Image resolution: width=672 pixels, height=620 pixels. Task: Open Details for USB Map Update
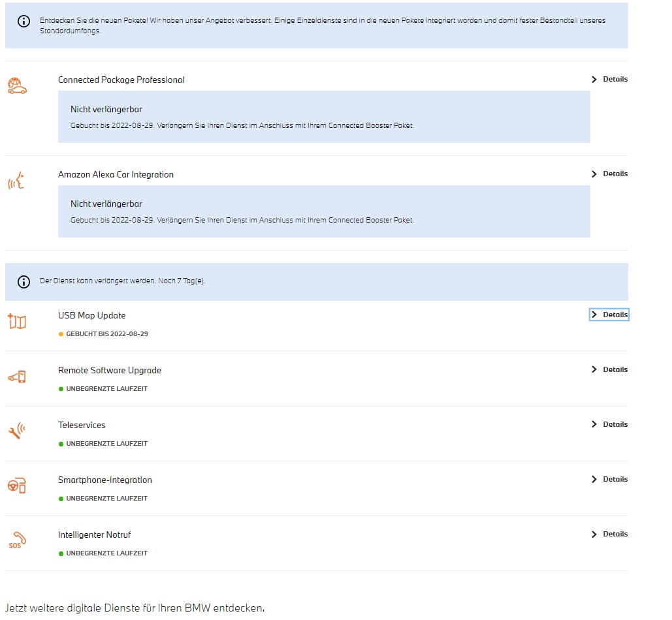609,315
